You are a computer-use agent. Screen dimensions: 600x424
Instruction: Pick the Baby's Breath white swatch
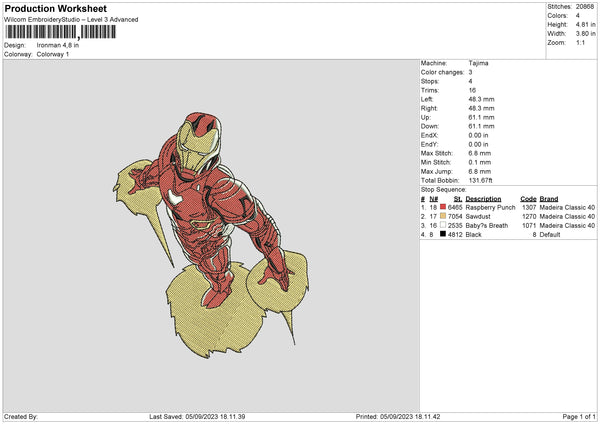coord(443,226)
